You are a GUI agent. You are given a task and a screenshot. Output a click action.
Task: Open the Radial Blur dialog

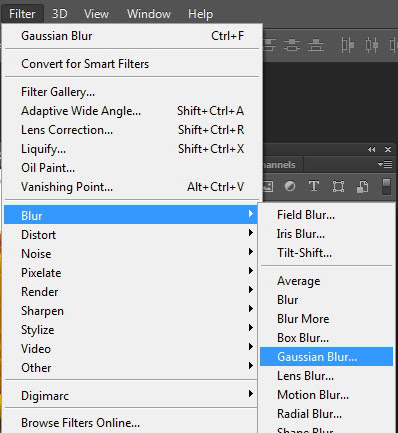[326, 414]
